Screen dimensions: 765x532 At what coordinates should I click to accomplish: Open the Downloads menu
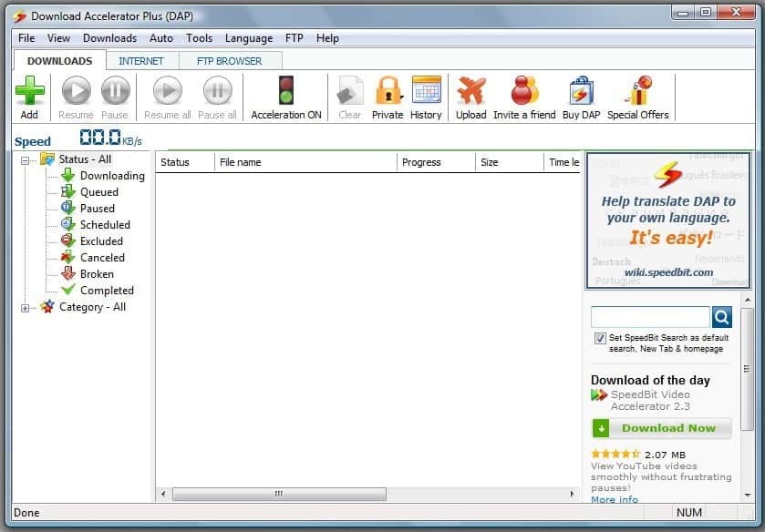pyautogui.click(x=109, y=38)
